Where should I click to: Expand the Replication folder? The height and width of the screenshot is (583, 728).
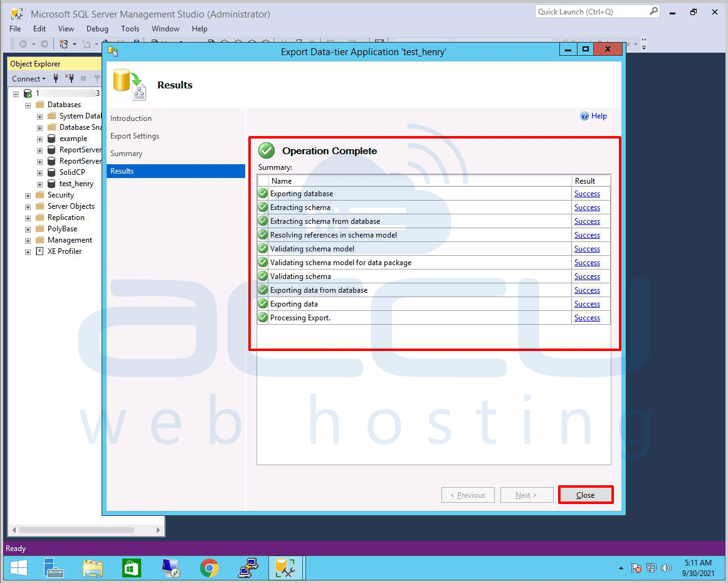[28, 218]
